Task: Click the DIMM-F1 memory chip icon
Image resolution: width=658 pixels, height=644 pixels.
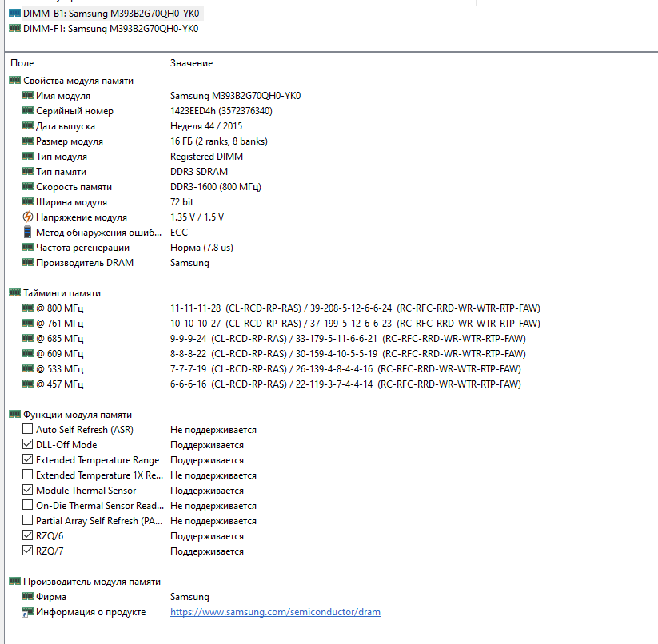Action: 14,28
